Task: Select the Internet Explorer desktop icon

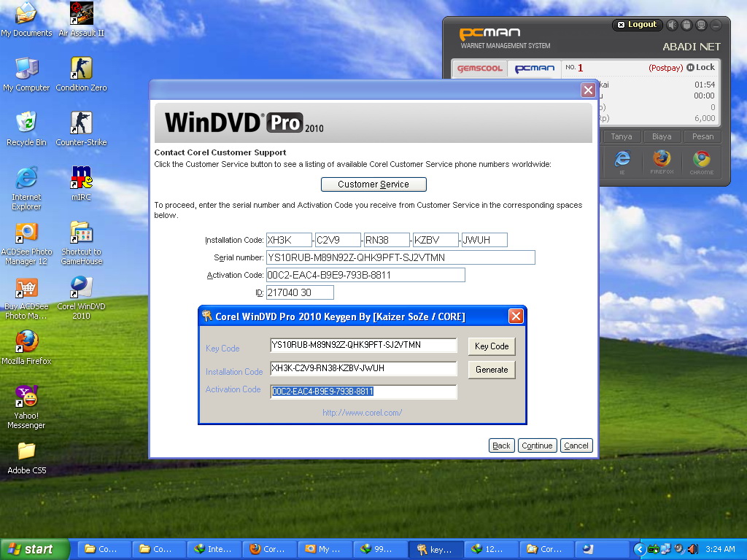Action: (26, 188)
